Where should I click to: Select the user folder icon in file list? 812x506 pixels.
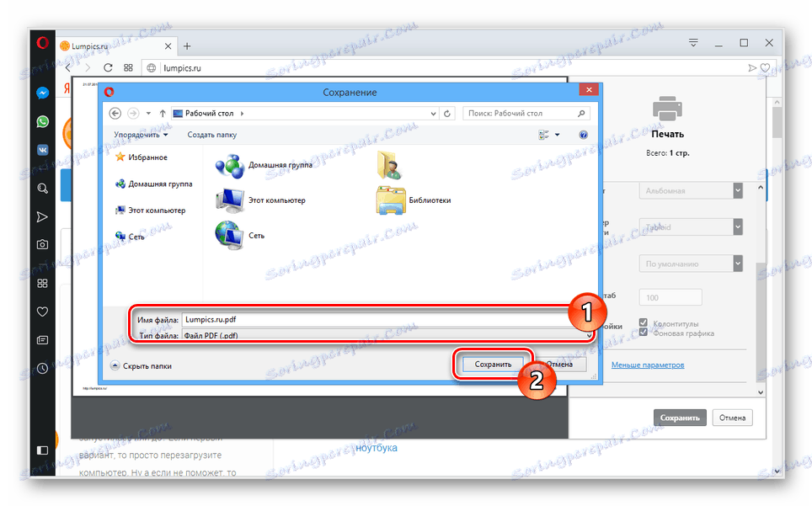[x=389, y=165]
